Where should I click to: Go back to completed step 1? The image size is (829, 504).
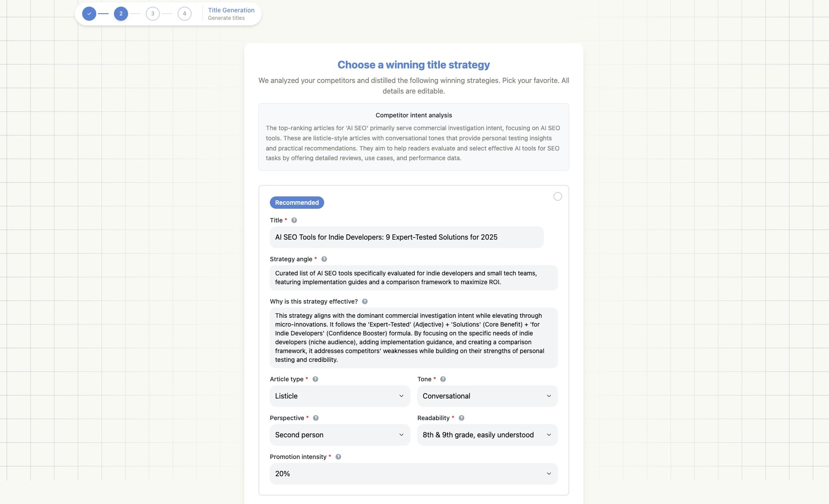coord(89,14)
